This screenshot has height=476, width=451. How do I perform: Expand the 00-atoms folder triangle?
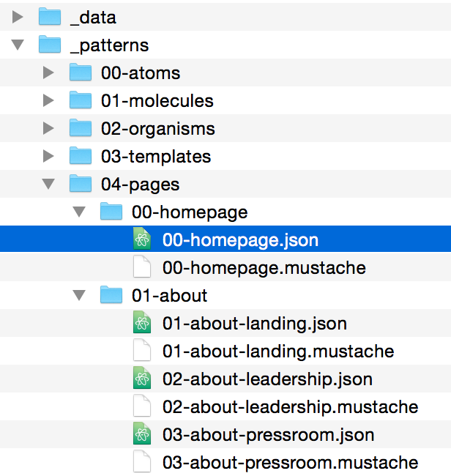(48, 72)
